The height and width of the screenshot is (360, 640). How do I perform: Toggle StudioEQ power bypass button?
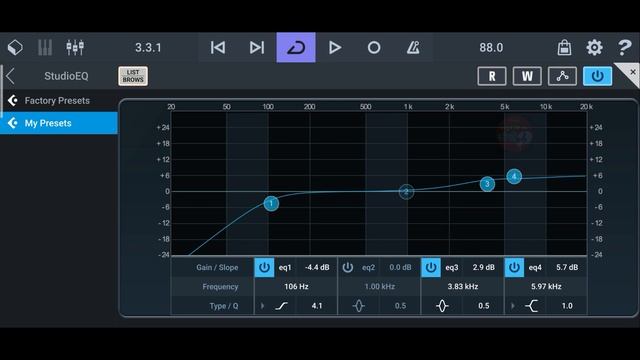pos(597,76)
